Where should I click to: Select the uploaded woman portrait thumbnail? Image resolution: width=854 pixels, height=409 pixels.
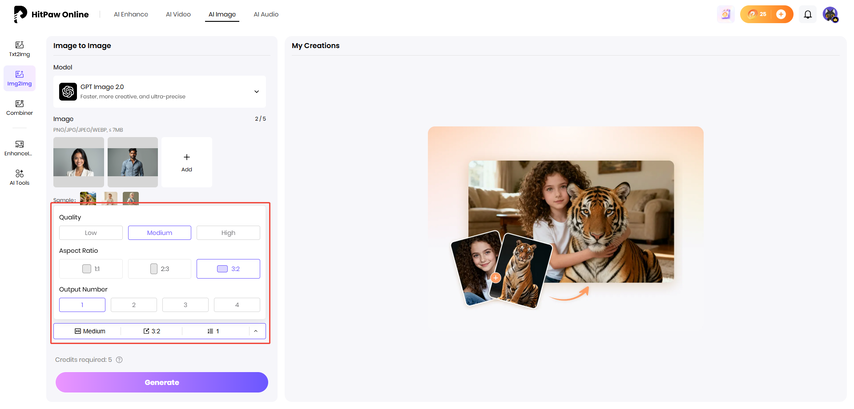point(78,162)
